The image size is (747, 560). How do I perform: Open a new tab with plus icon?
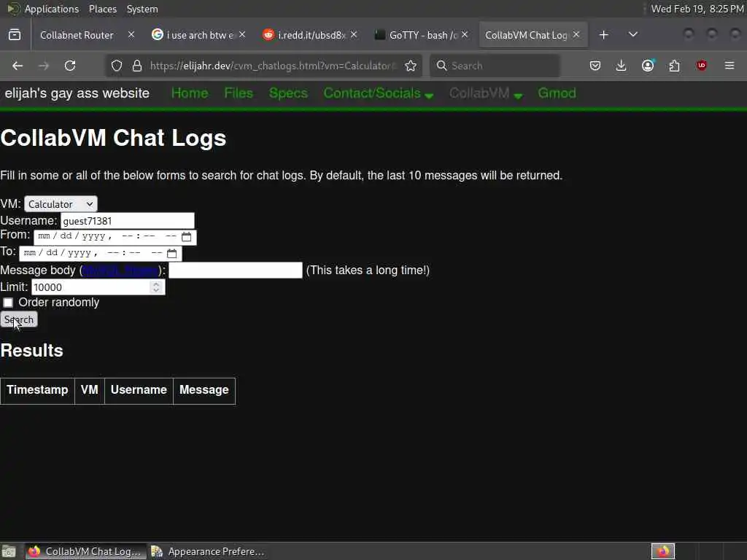click(x=603, y=35)
